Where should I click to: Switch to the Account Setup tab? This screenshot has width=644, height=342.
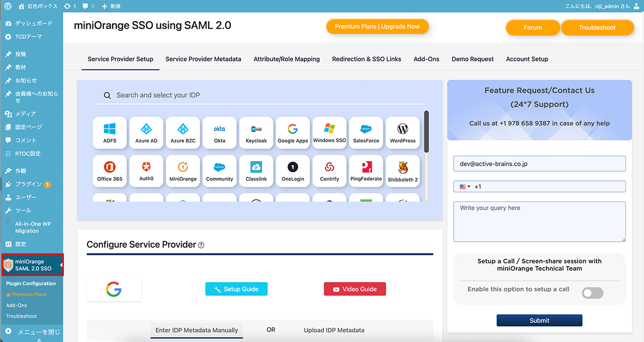click(527, 59)
